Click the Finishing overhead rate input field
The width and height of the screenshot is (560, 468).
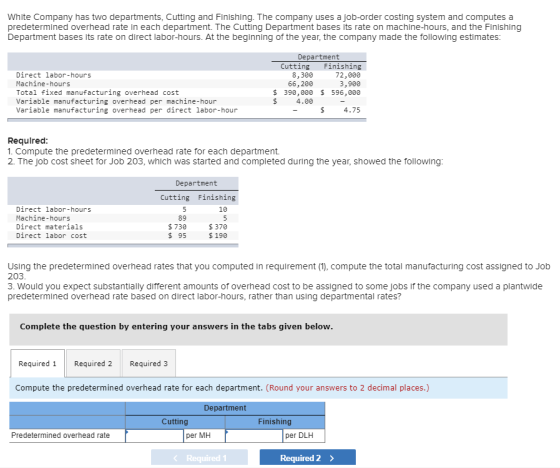pyautogui.click(x=254, y=435)
